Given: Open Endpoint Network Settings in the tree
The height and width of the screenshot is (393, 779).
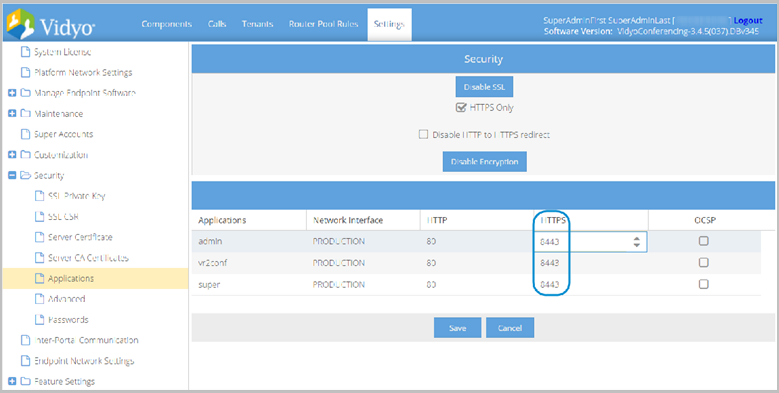Looking at the screenshot, I should click(x=84, y=361).
